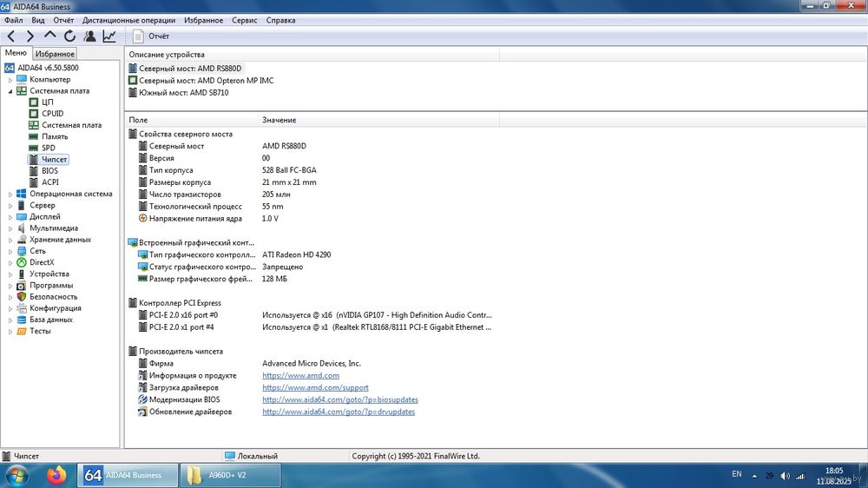Expand the Компьютер tree node

[x=10, y=80]
